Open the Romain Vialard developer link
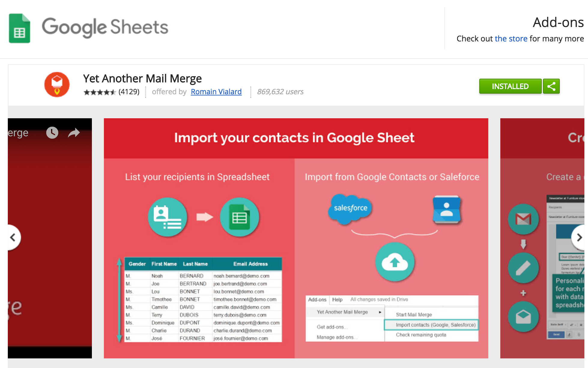Image resolution: width=588 pixels, height=368 pixels. (x=216, y=92)
